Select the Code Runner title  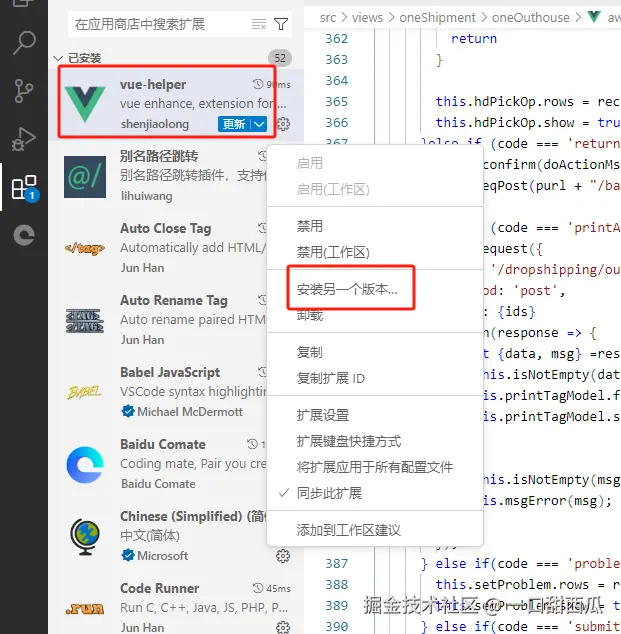click(x=160, y=588)
